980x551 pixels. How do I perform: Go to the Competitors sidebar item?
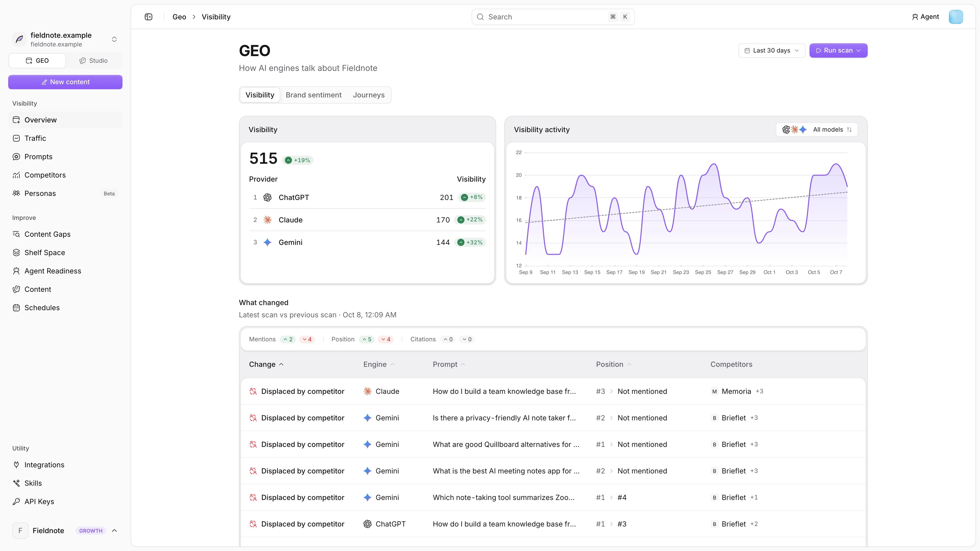[65, 175]
